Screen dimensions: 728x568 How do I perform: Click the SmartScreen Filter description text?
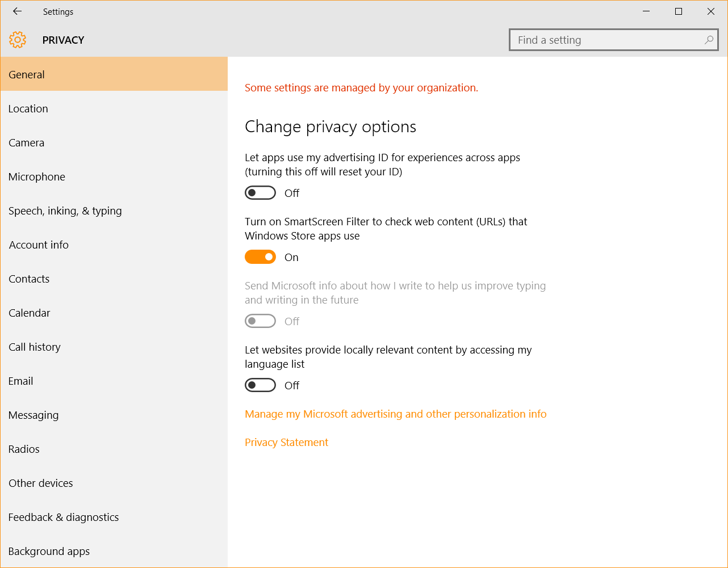point(386,229)
